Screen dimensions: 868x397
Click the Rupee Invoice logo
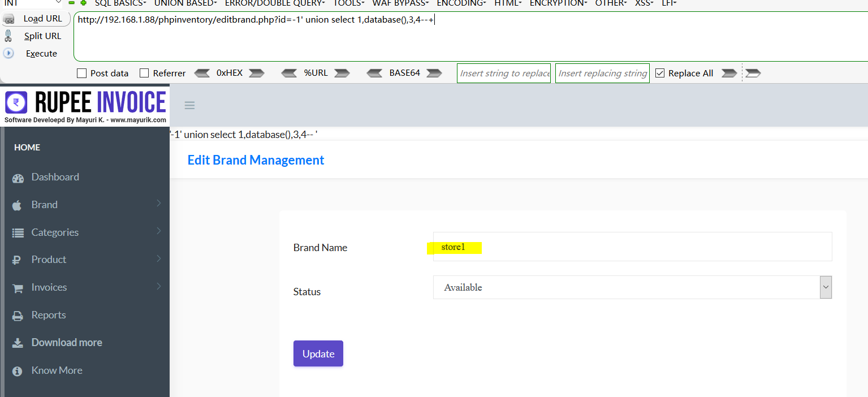85,105
